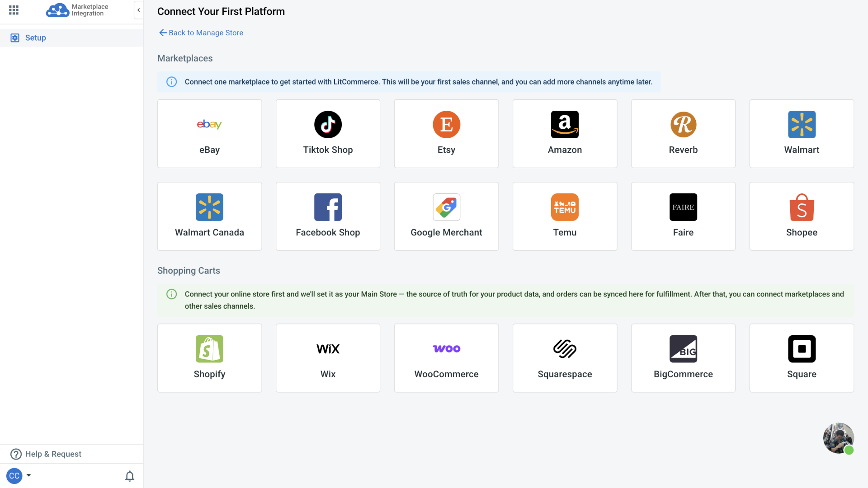Choose the Faire logo
The height and width of the screenshot is (488, 868).
tap(683, 207)
